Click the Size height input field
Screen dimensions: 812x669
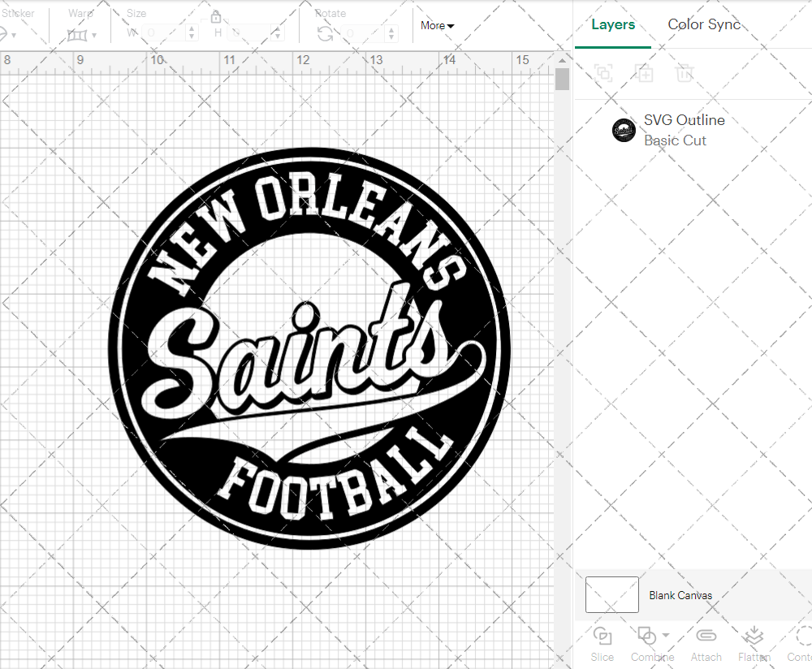pyautogui.click(x=248, y=33)
